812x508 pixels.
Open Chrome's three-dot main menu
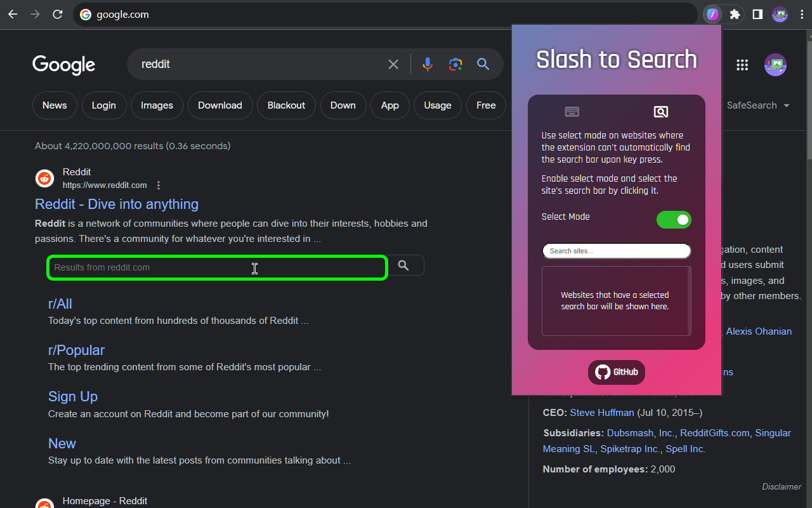click(x=802, y=14)
